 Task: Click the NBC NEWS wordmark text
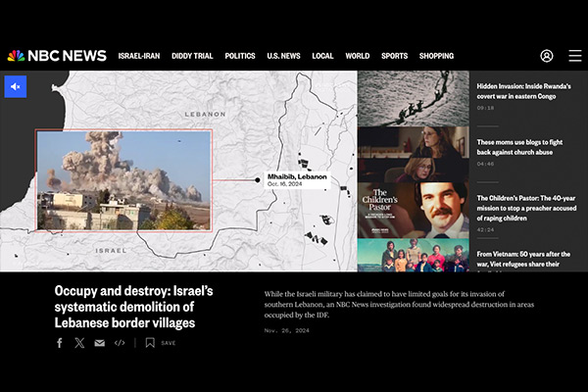[67, 56]
